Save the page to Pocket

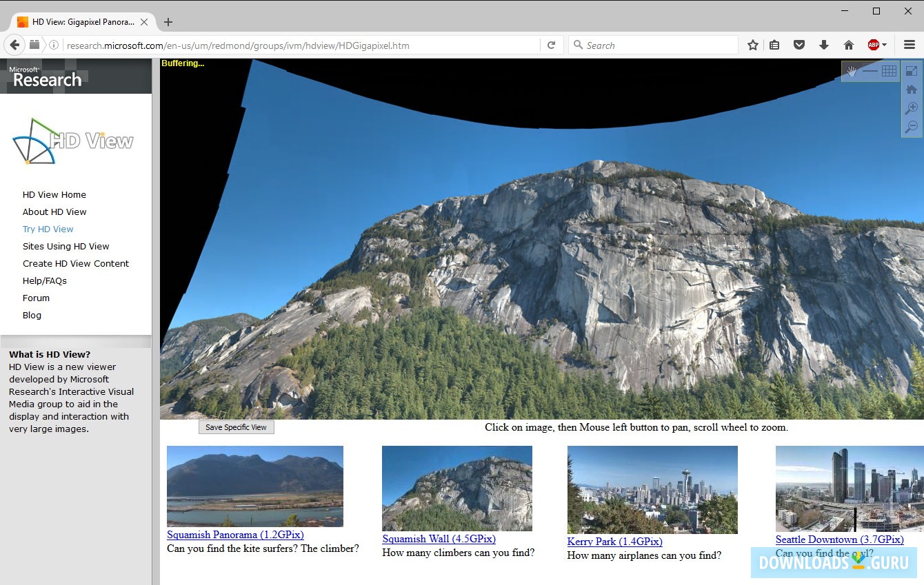pyautogui.click(x=799, y=45)
